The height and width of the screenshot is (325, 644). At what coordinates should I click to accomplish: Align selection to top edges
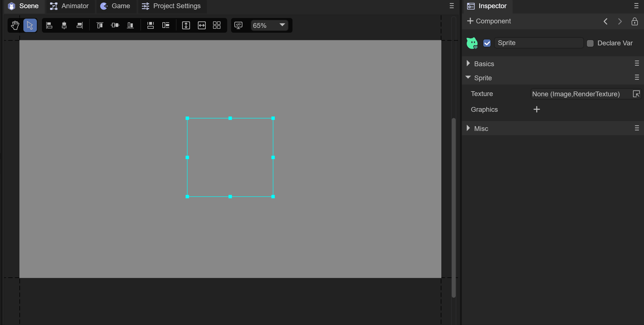point(100,25)
